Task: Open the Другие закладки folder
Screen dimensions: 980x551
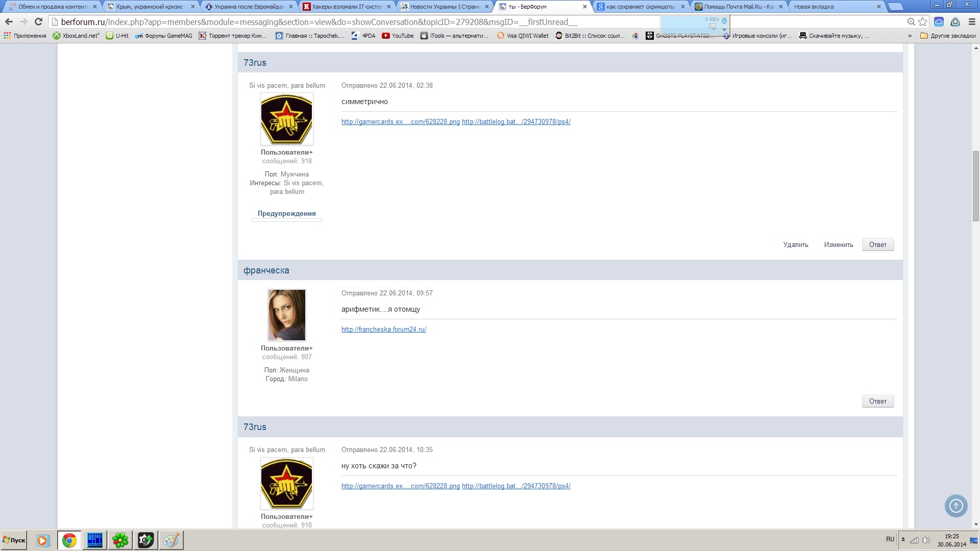Action: [x=948, y=36]
